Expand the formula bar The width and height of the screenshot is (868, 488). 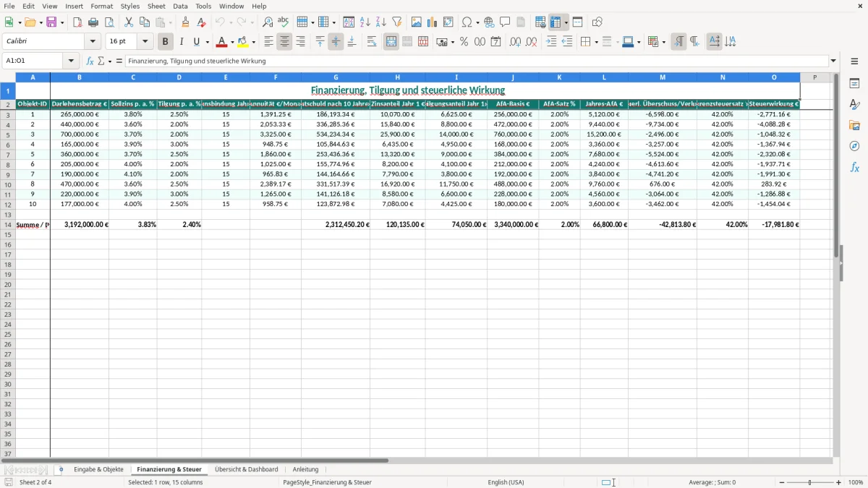click(x=833, y=61)
